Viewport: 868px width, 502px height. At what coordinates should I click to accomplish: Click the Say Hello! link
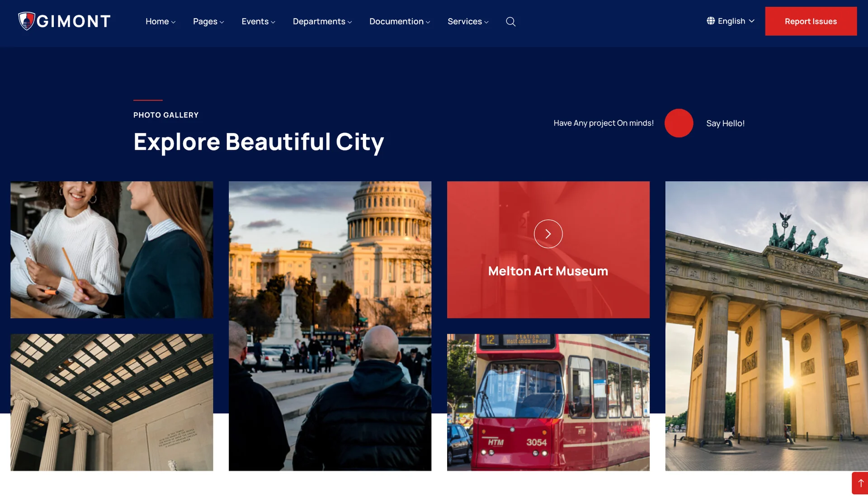pyautogui.click(x=725, y=123)
